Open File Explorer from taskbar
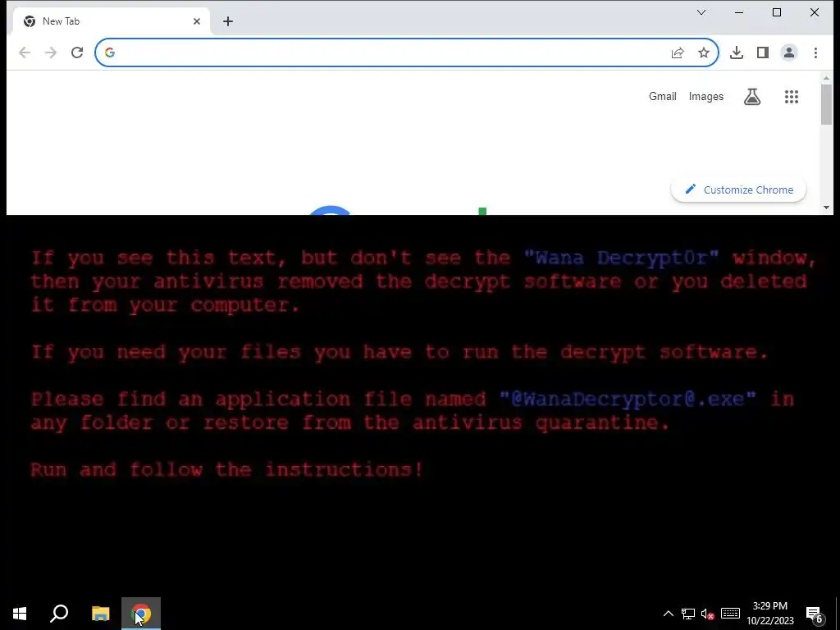This screenshot has width=840, height=630. 100,614
